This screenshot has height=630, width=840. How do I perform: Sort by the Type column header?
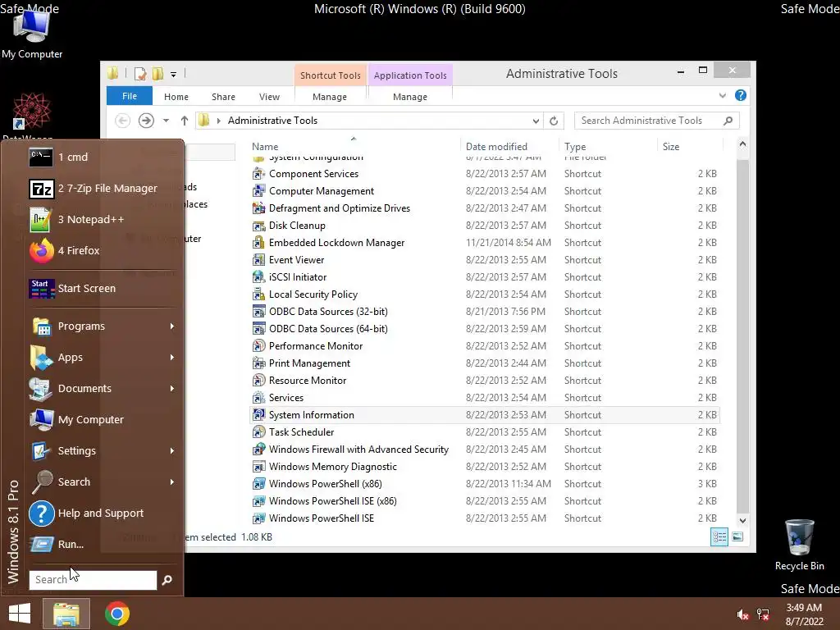[x=608, y=146]
